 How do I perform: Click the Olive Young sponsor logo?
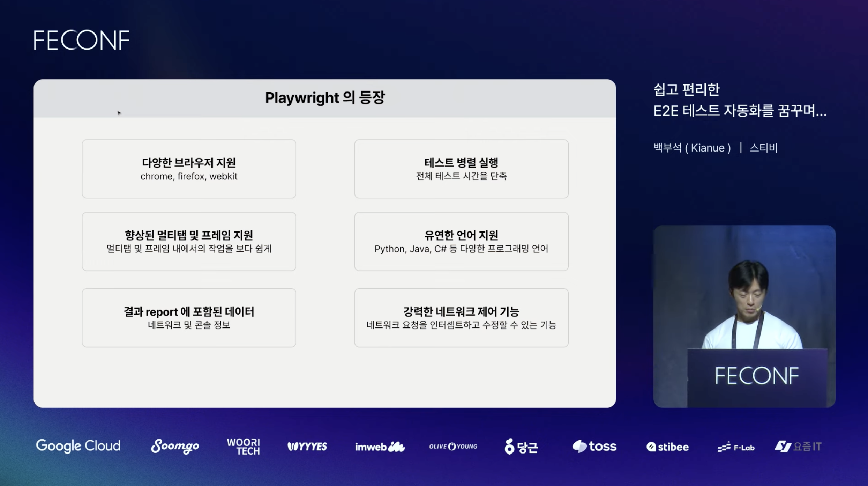(453, 447)
